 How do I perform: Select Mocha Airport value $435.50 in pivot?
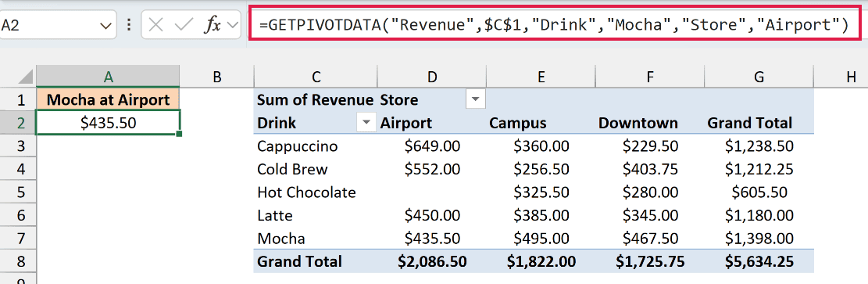[432, 238]
